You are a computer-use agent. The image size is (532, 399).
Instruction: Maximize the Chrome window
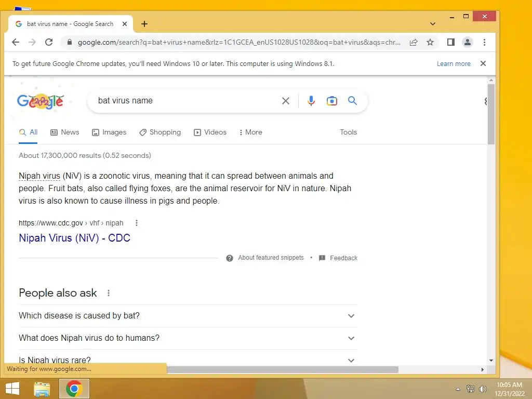(x=466, y=16)
